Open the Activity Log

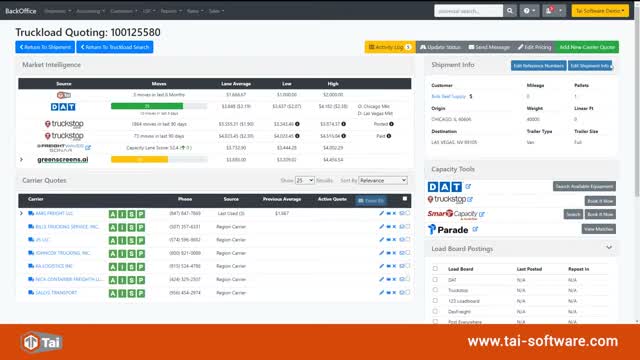tap(390, 47)
